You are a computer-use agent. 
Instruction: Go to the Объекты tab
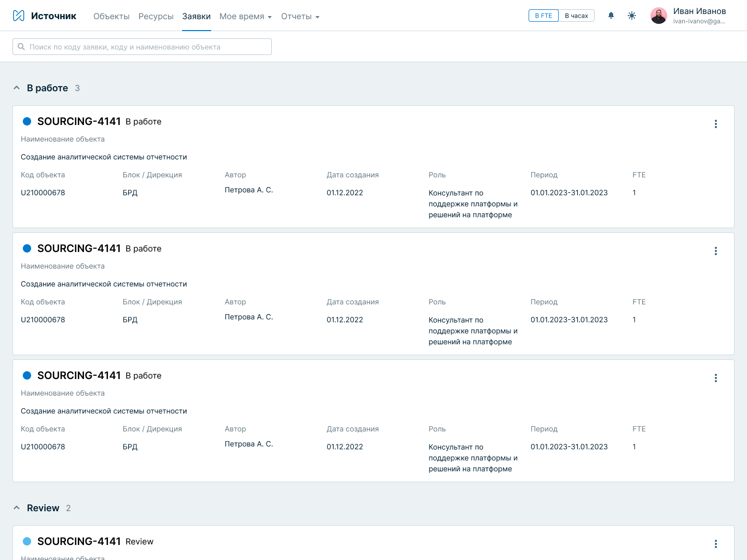tap(112, 17)
